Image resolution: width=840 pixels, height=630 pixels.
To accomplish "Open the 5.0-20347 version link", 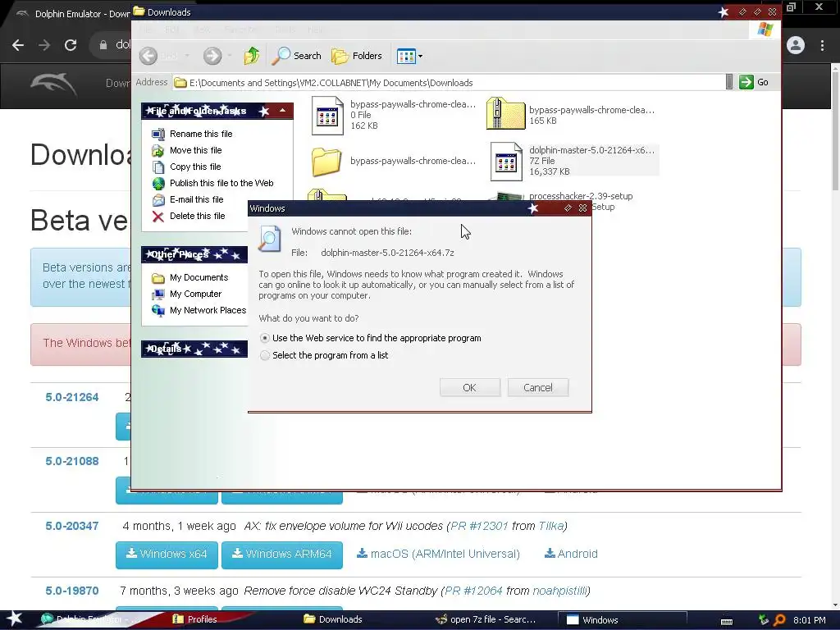I will [x=72, y=526].
